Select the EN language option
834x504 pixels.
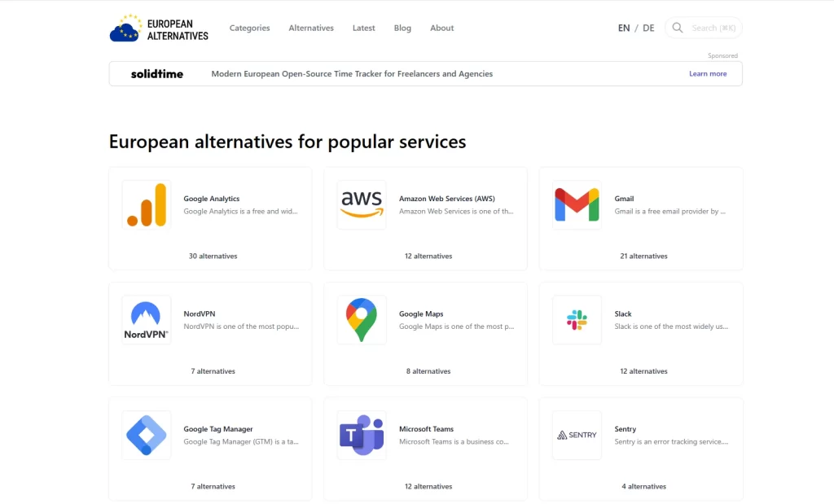(x=624, y=28)
